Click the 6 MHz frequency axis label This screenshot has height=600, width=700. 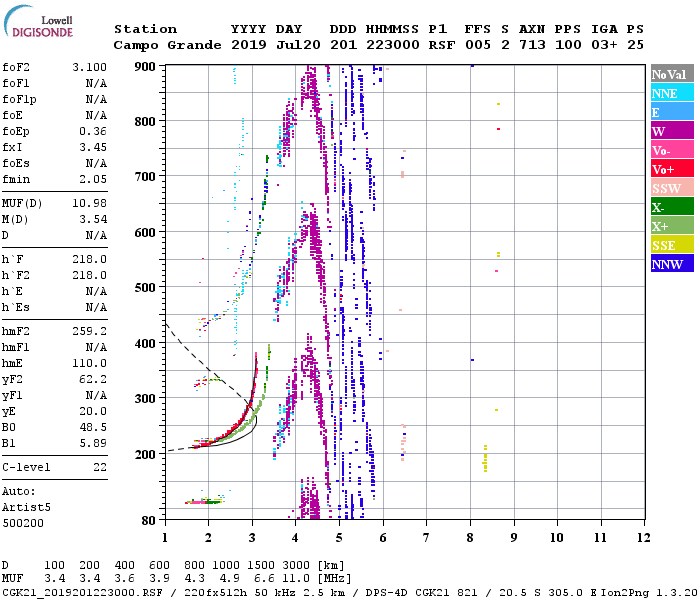point(383,538)
